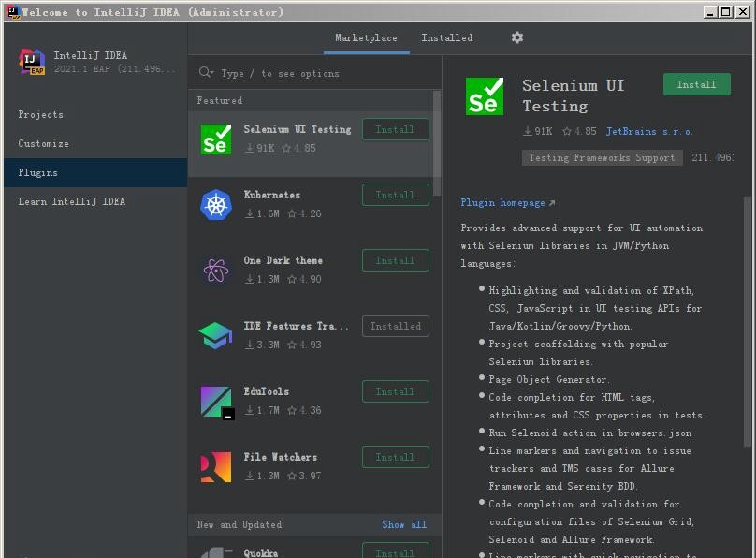Click the 91K downloads in details panel
The height and width of the screenshot is (558, 756).
(x=538, y=131)
